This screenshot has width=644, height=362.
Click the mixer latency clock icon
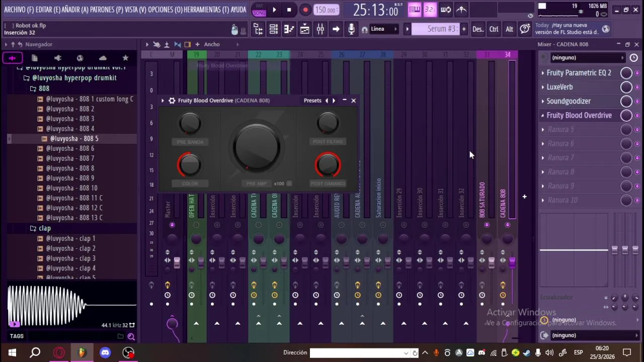coord(633,58)
